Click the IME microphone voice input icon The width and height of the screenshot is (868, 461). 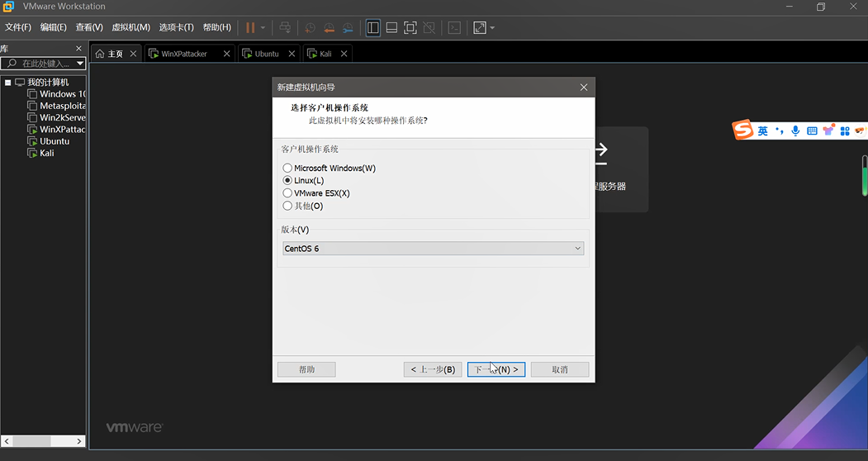pos(795,131)
